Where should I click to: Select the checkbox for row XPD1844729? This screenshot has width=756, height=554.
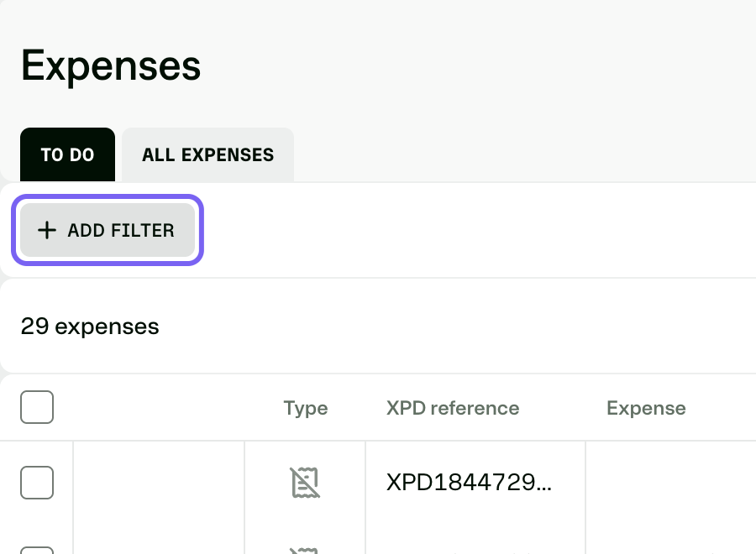(37, 482)
